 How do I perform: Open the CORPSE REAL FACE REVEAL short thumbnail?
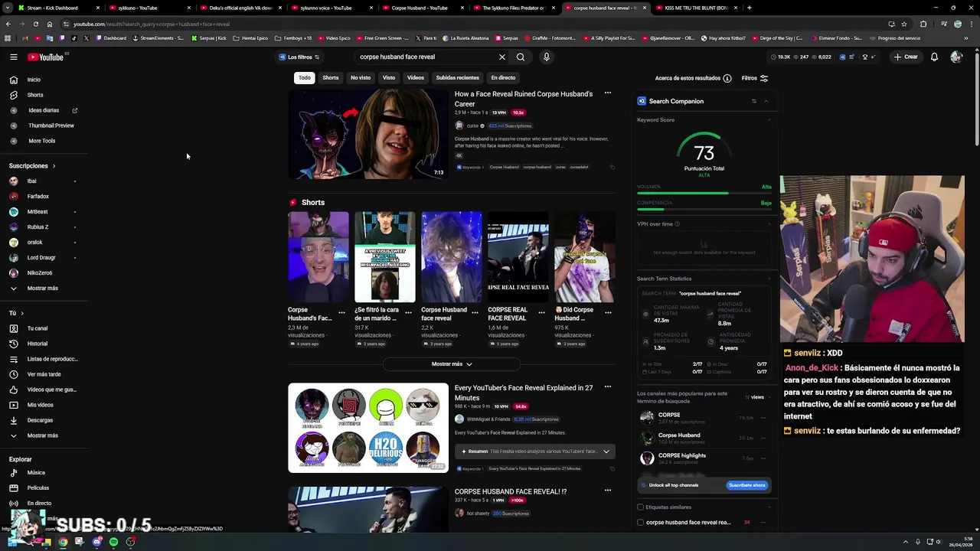[x=518, y=257]
